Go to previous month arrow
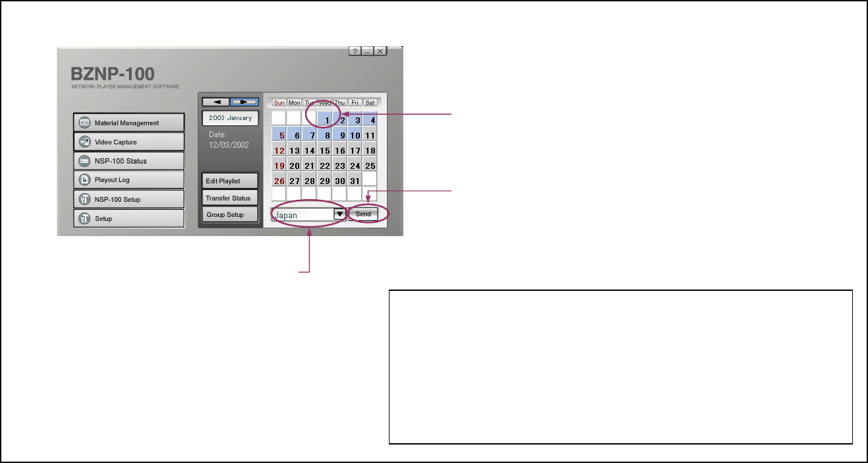This screenshot has height=463, width=868. tap(216, 102)
